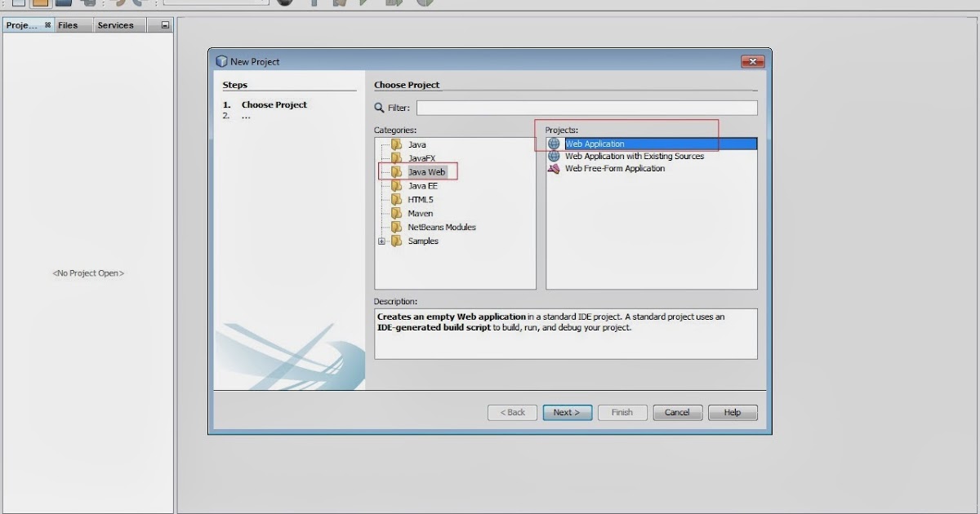Click the globe icon for Web Application with Existing Sources
The height and width of the screenshot is (514, 980).
[554, 157]
